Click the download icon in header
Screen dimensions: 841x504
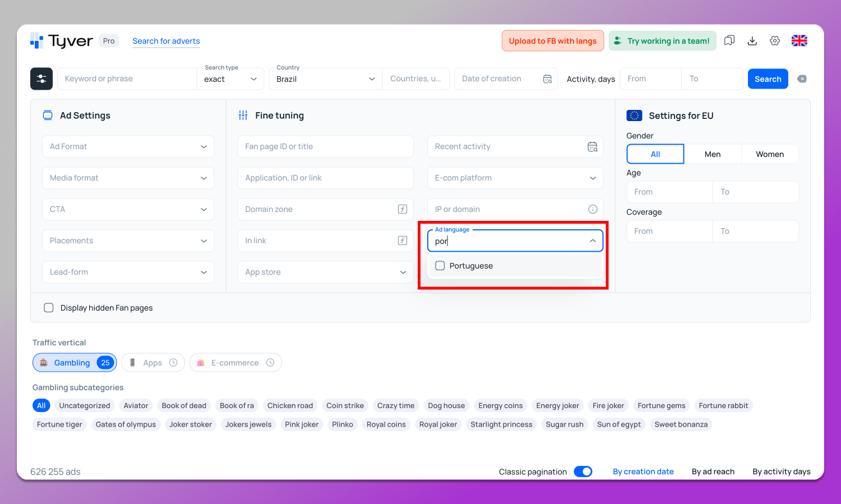(752, 41)
